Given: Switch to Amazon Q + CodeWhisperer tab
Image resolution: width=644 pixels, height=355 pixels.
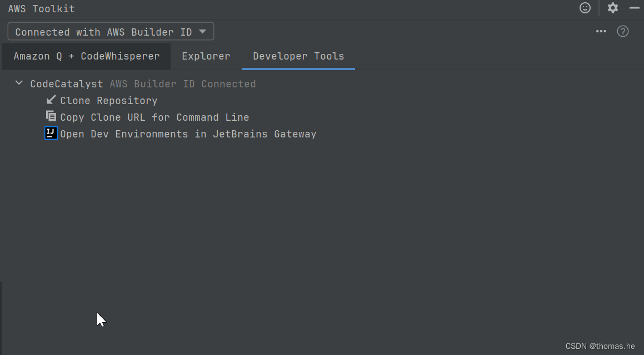Looking at the screenshot, I should [x=87, y=56].
